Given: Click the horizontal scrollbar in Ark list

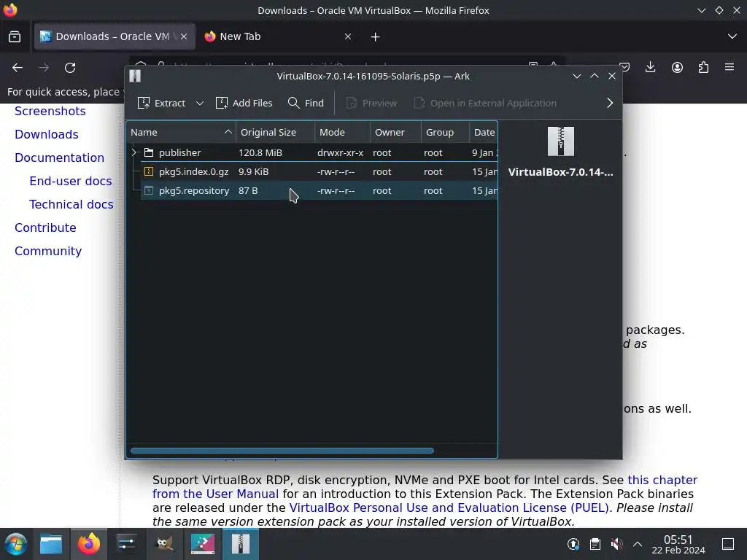Looking at the screenshot, I should 282,451.
